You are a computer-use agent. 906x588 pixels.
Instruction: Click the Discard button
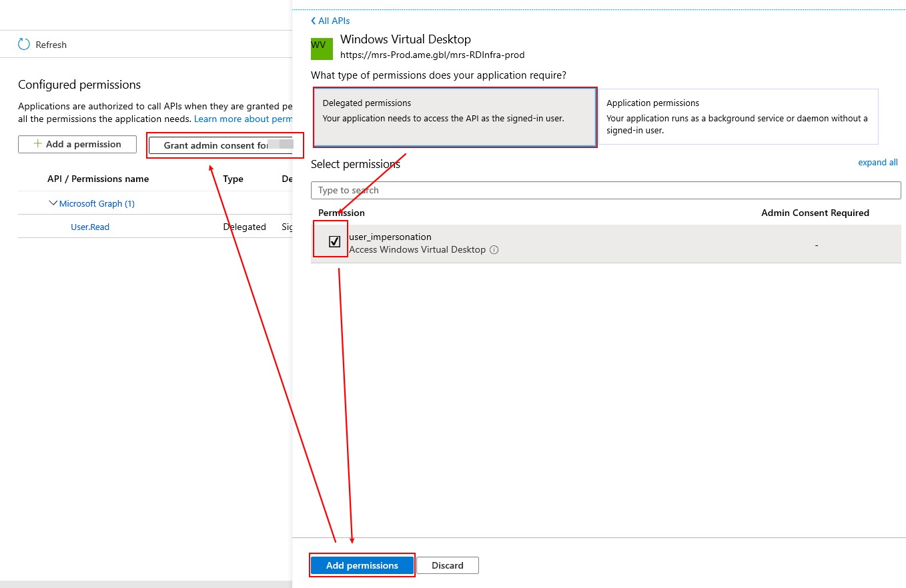pos(448,565)
